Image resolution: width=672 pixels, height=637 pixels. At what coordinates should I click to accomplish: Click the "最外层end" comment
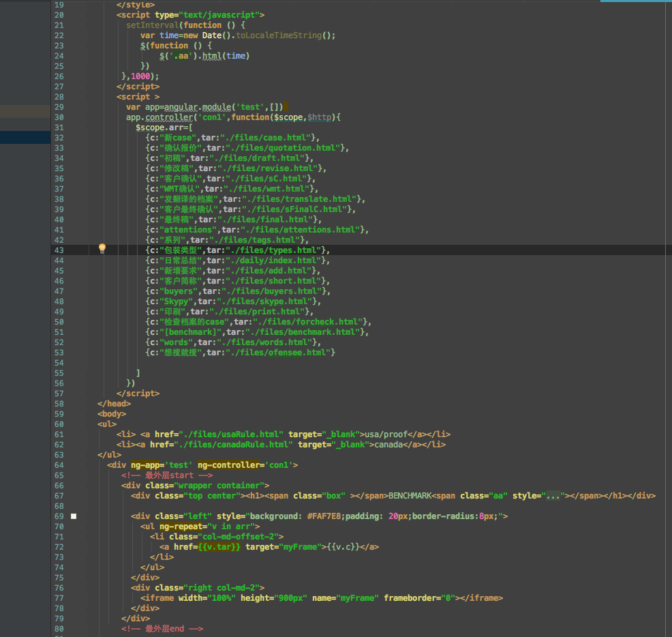coord(162,629)
